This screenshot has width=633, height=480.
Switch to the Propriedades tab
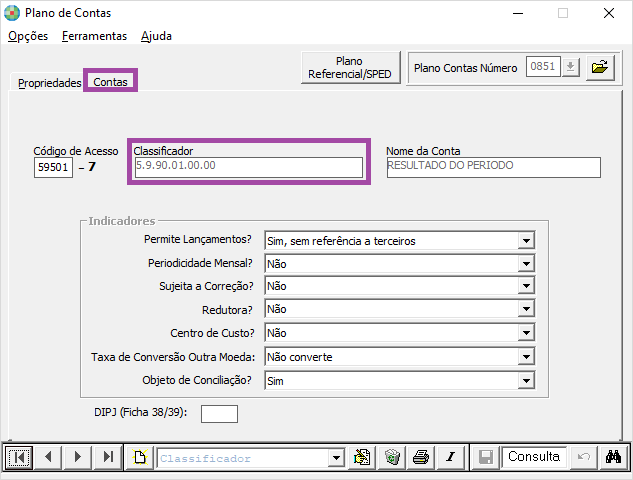(x=50, y=83)
